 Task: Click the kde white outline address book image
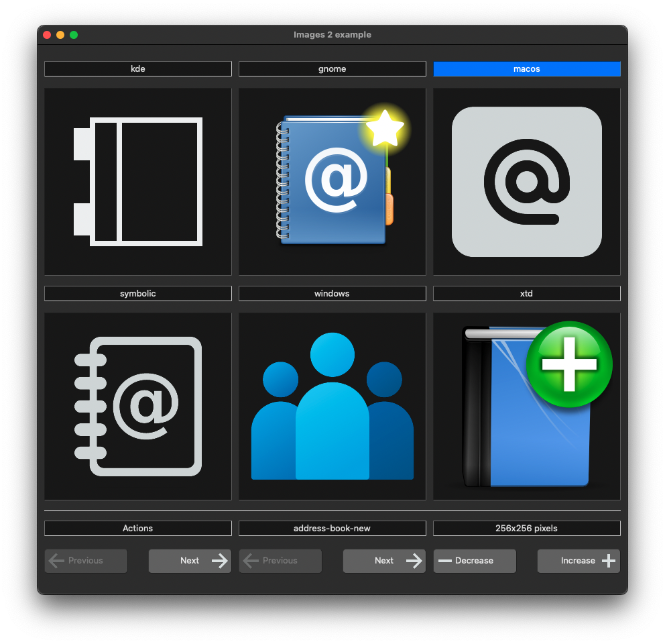[138, 182]
